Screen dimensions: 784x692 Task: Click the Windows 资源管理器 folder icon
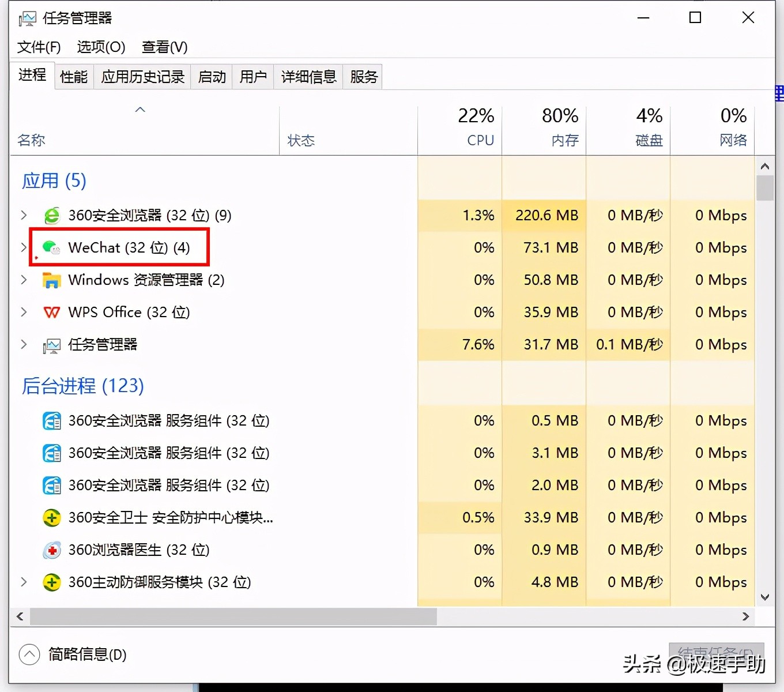[x=52, y=280]
